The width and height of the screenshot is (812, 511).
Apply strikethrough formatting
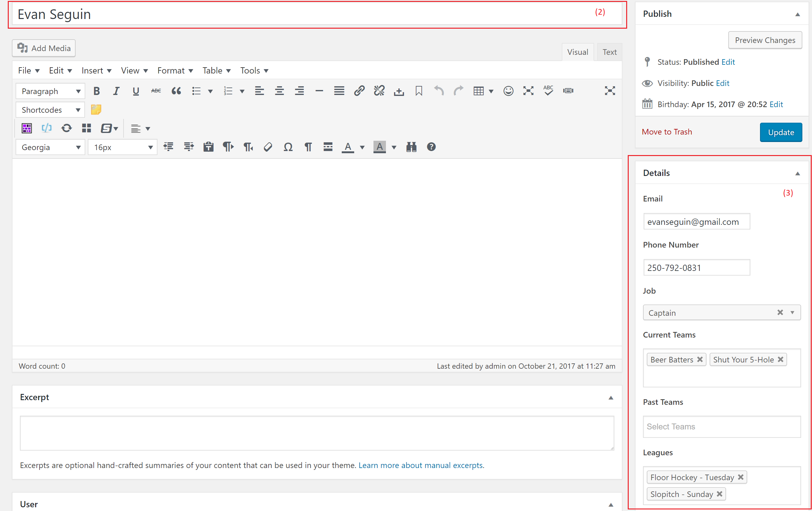point(156,91)
